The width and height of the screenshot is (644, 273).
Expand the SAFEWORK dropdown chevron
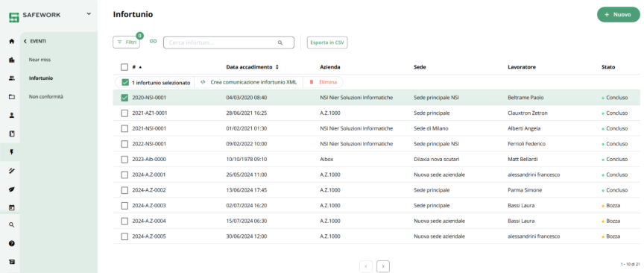[89, 14]
